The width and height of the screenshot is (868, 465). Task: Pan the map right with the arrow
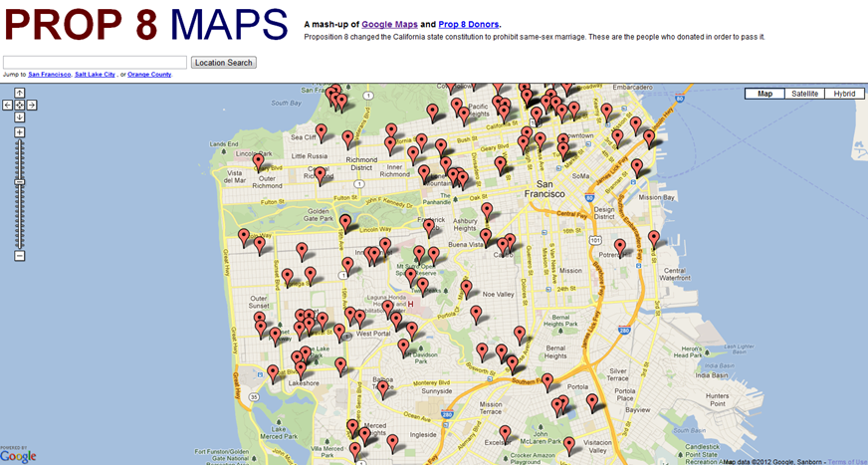pos(32,106)
